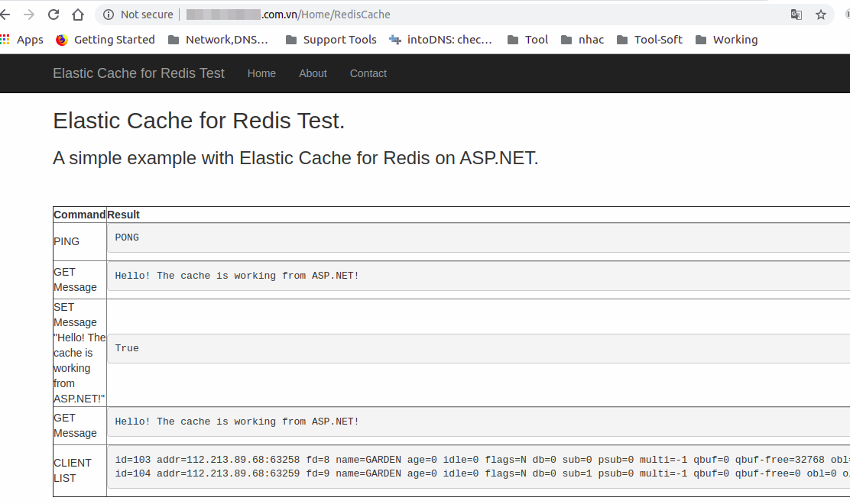
Task: Bookmark this page with the star icon
Action: click(821, 15)
